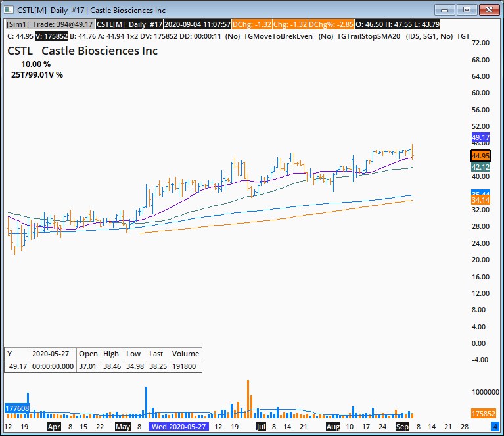The height and width of the screenshot is (436, 504).
Task: Click the [Sim1] Trade: 394@49.17 label
Action: [x=50, y=24]
